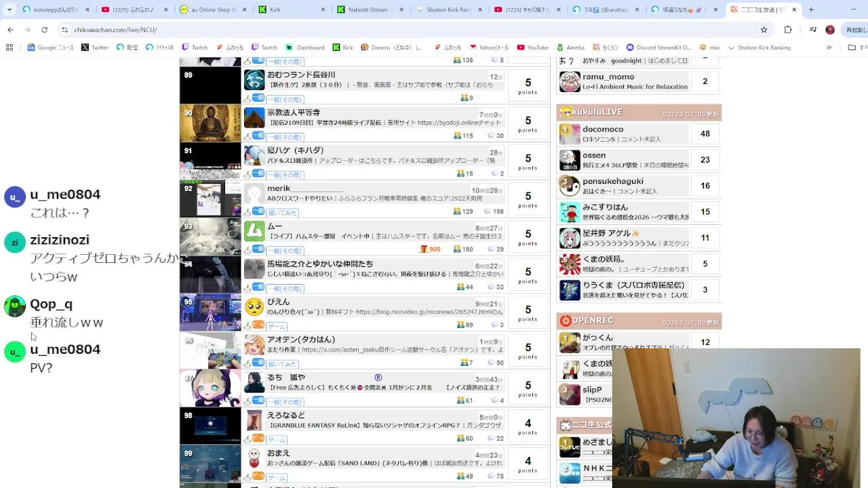Open the Dashboard bookmark
The image size is (868, 488).
[305, 47]
